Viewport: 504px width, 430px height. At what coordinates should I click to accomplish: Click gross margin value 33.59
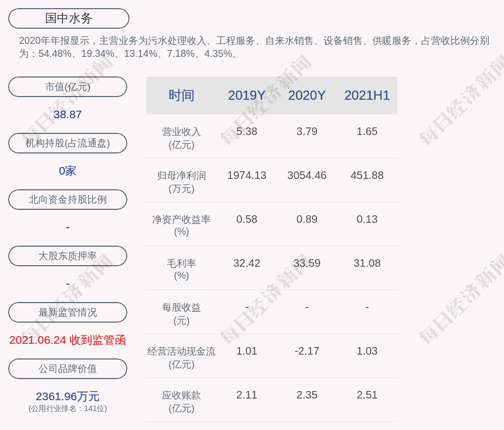click(x=307, y=264)
